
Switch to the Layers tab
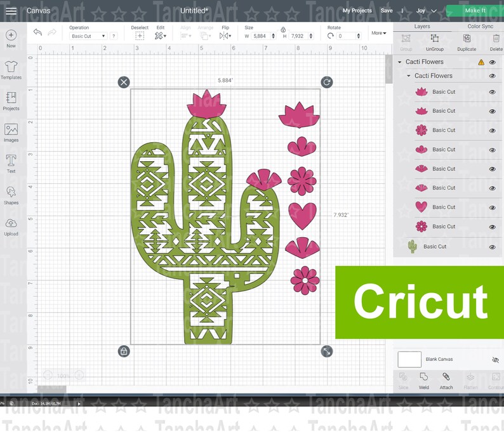pos(422,27)
